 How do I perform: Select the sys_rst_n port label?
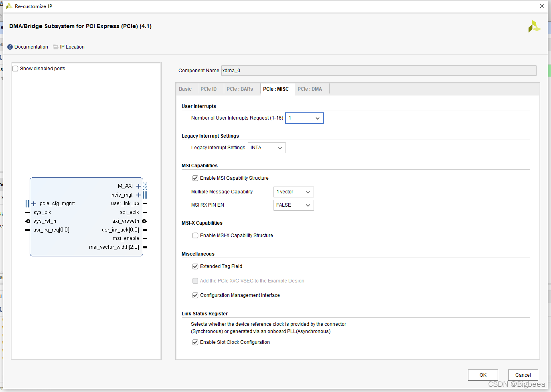point(45,221)
